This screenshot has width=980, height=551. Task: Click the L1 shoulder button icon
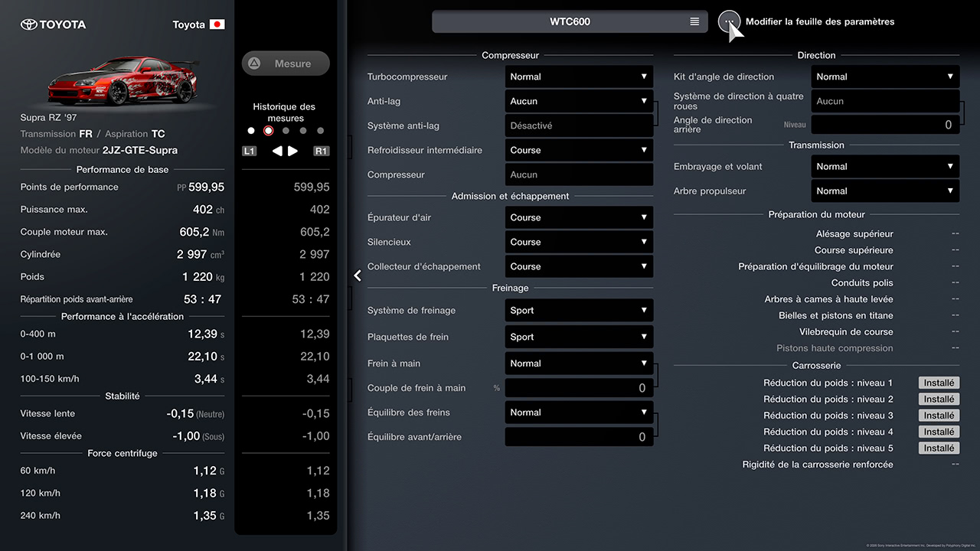click(x=250, y=151)
